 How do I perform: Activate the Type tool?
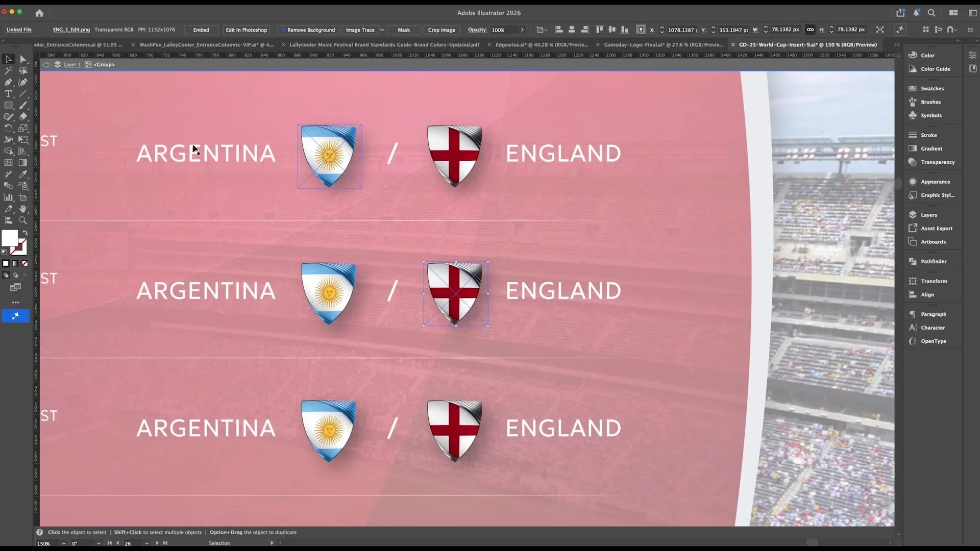click(8, 94)
